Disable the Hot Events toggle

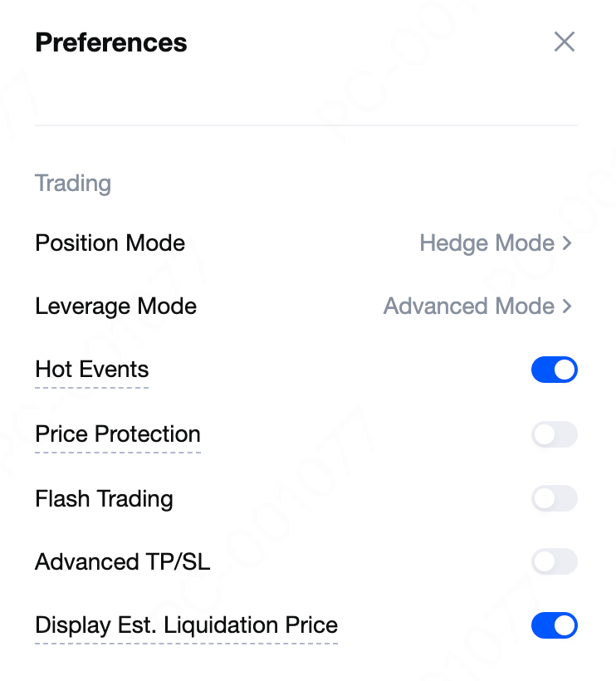pos(555,370)
